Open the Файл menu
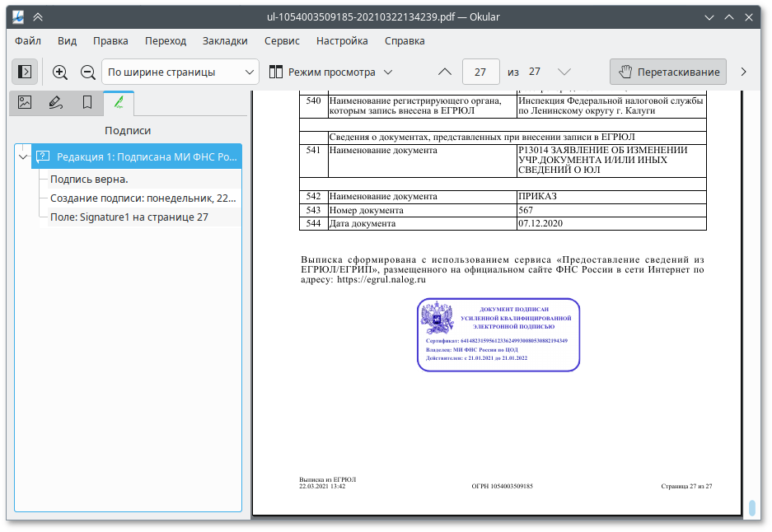The width and height of the screenshot is (772, 532). 28,40
